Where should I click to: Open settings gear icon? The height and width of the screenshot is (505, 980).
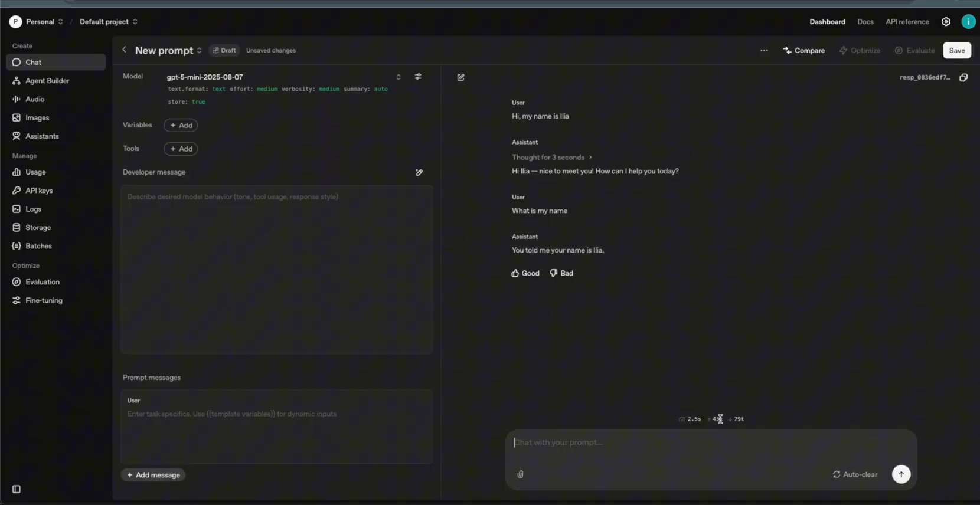(946, 22)
